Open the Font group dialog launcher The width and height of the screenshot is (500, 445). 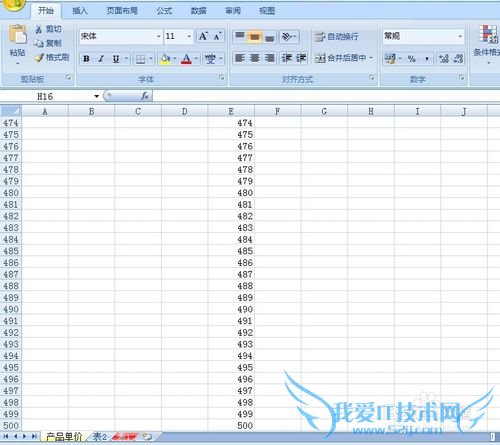click(x=221, y=77)
